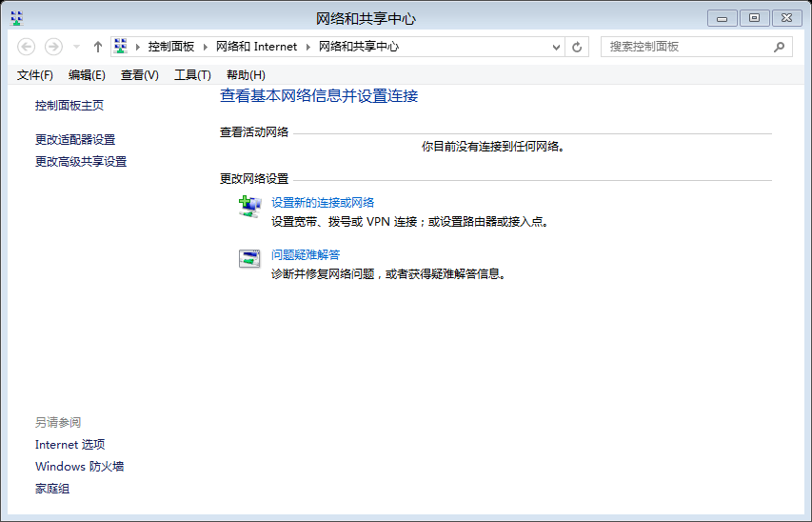Click the 设置新的连接或网络 icon

tap(249, 208)
